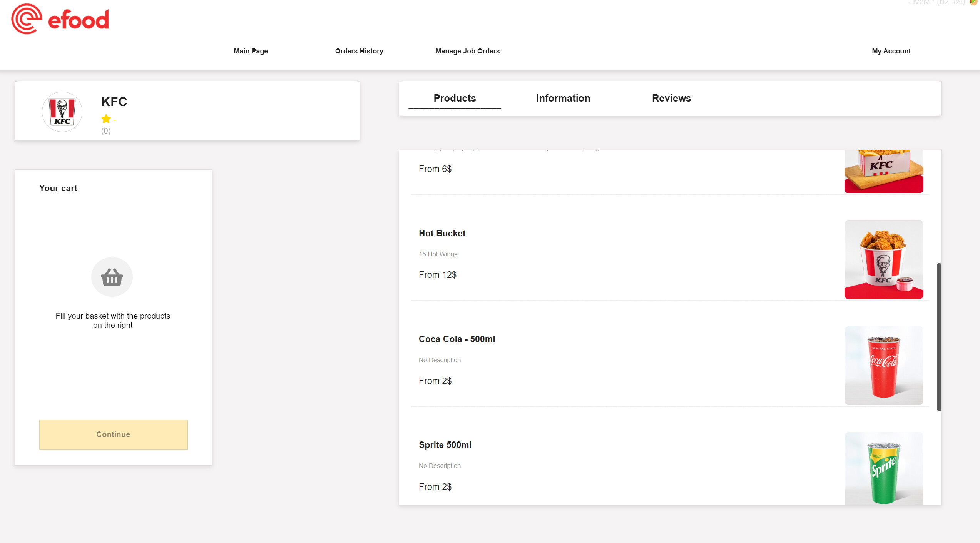Switch to the Reviews tab
980x543 pixels.
click(671, 99)
